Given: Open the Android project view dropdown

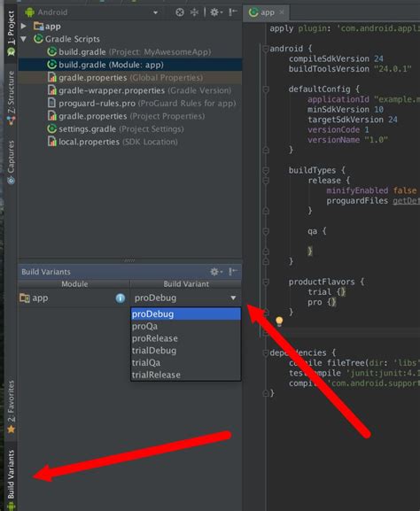Looking at the screenshot, I should click(156, 12).
